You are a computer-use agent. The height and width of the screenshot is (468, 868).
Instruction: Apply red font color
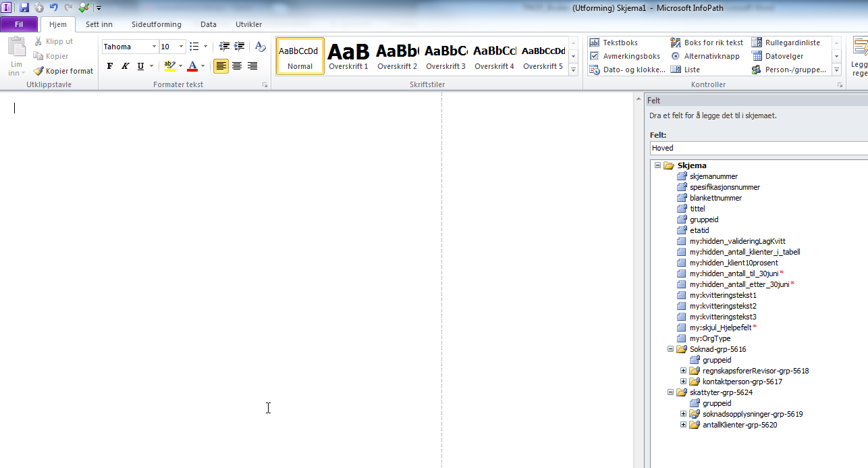click(x=192, y=66)
